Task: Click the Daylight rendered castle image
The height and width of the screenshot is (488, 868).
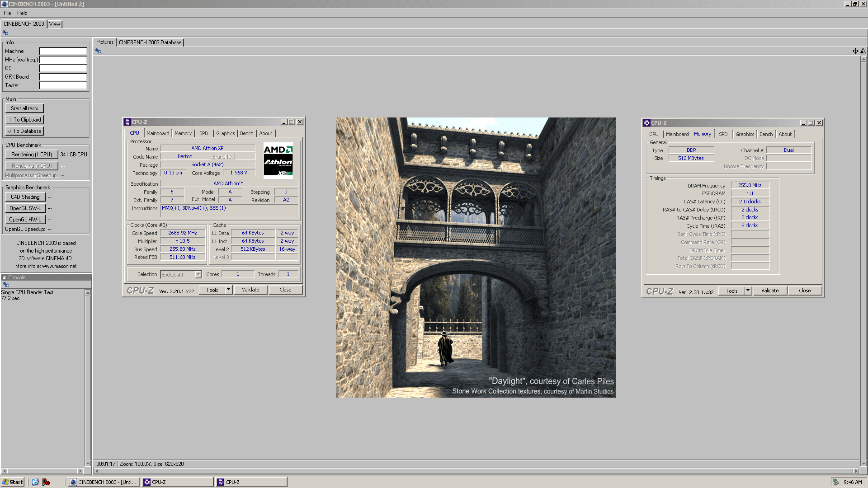Action: point(476,258)
